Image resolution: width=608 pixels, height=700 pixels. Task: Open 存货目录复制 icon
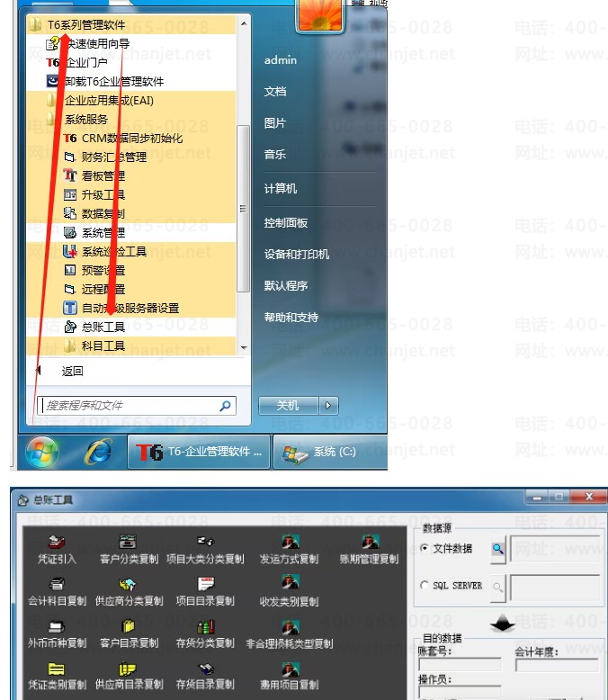[x=205, y=676]
